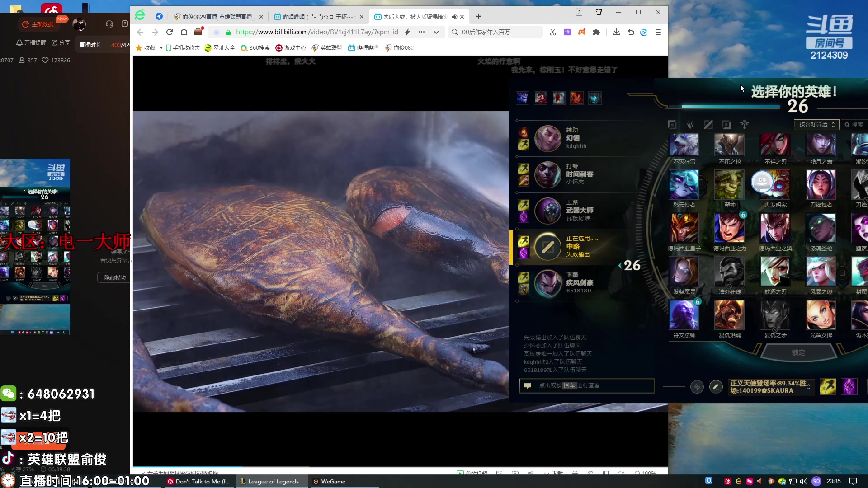Filter champions by mid lane role icon
The width and height of the screenshot is (868, 488).
(708, 125)
